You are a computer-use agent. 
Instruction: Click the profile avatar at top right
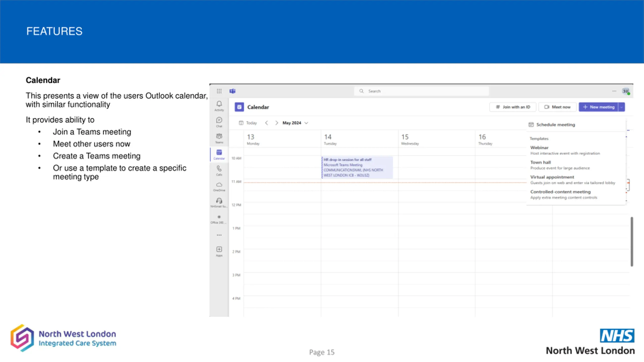tap(626, 91)
